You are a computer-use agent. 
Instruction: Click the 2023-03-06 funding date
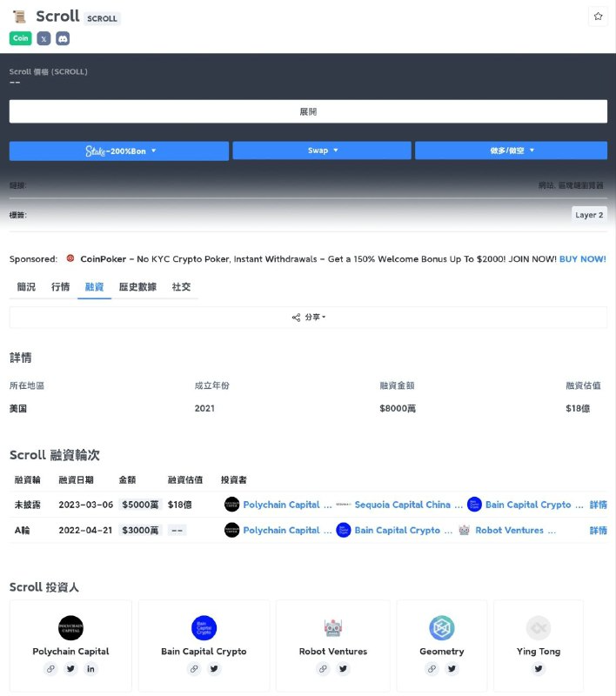pos(85,505)
